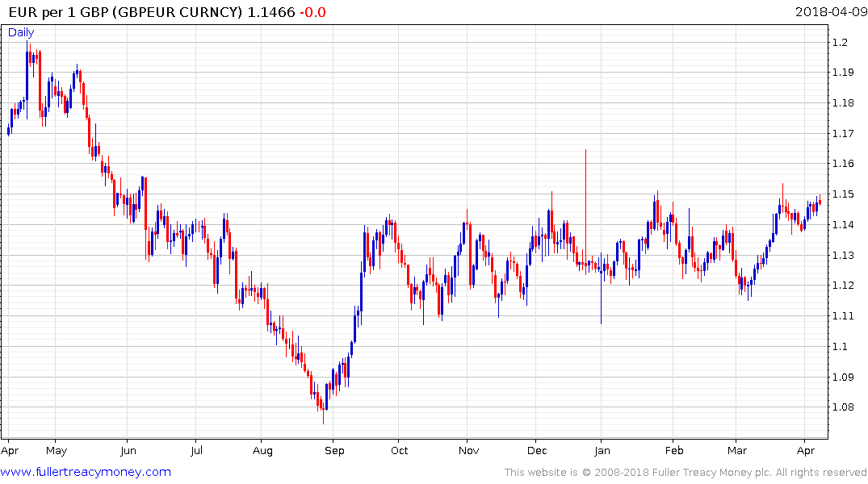
Task: Click the 1.08 price axis label
Action: pyautogui.click(x=843, y=407)
